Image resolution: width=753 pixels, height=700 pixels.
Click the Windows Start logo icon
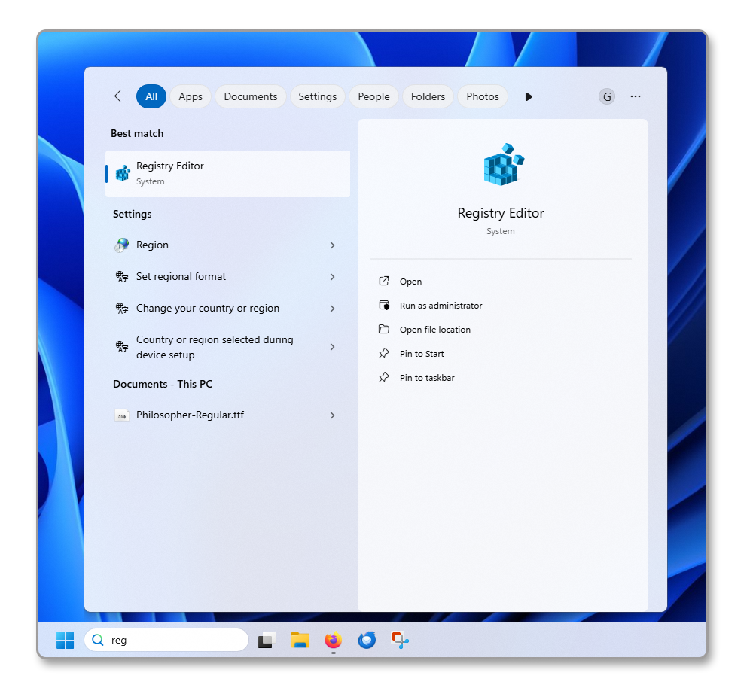pos(66,641)
